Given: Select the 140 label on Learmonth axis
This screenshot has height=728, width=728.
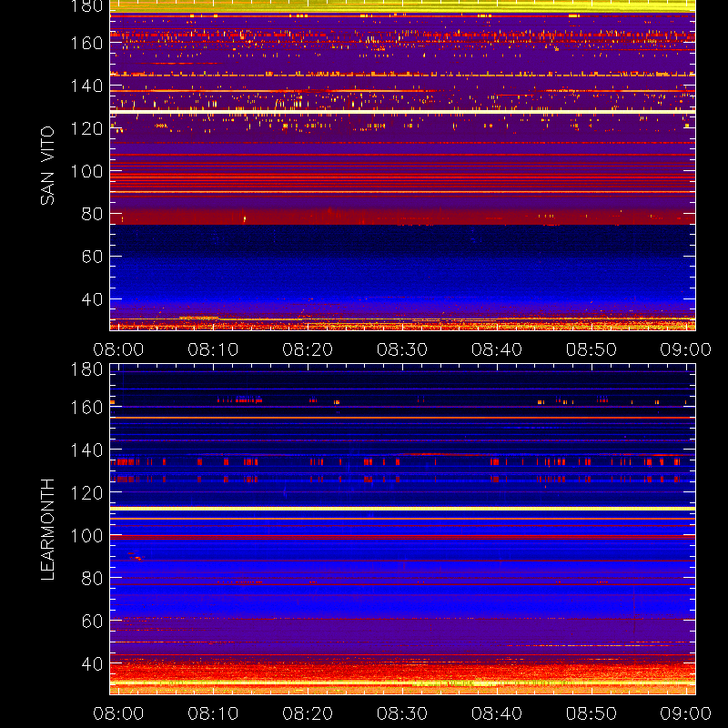Looking at the screenshot, I should coord(86,450).
